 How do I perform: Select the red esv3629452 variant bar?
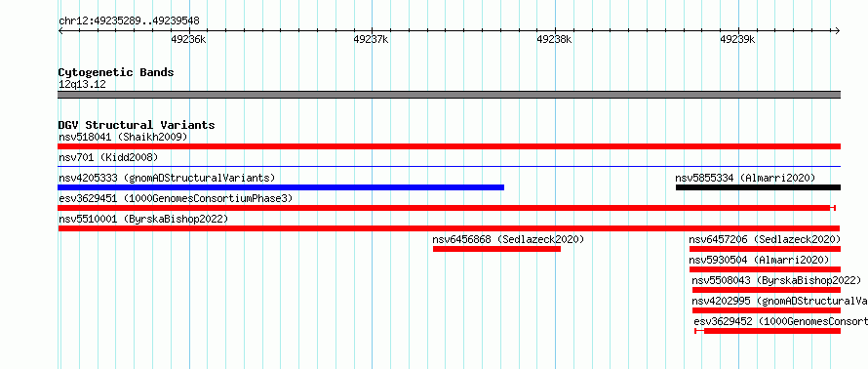point(768,331)
